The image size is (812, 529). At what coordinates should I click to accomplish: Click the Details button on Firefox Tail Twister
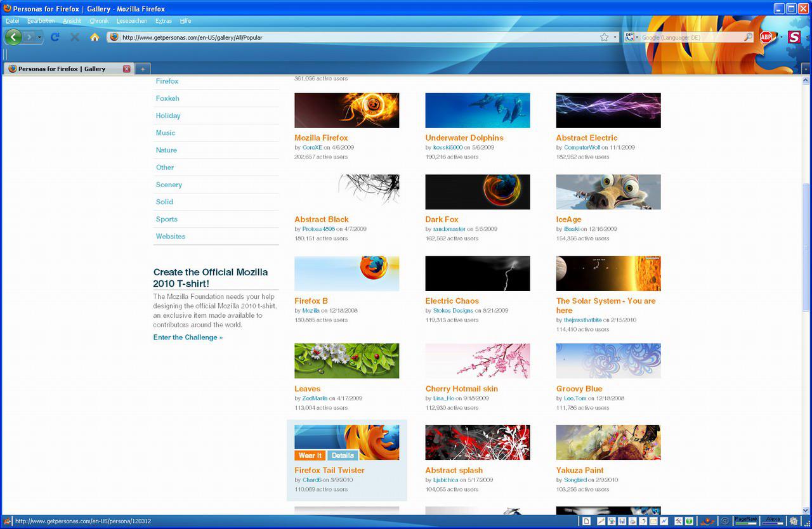coord(343,455)
